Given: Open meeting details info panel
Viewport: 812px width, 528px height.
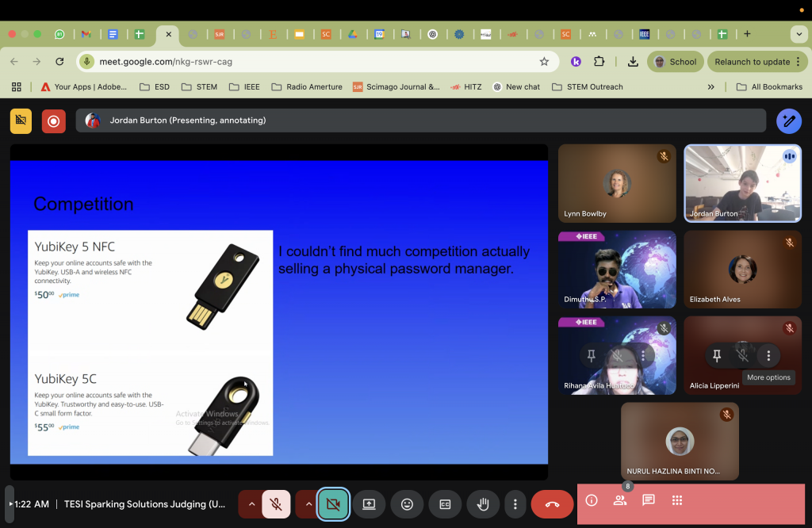Looking at the screenshot, I should pos(592,500).
